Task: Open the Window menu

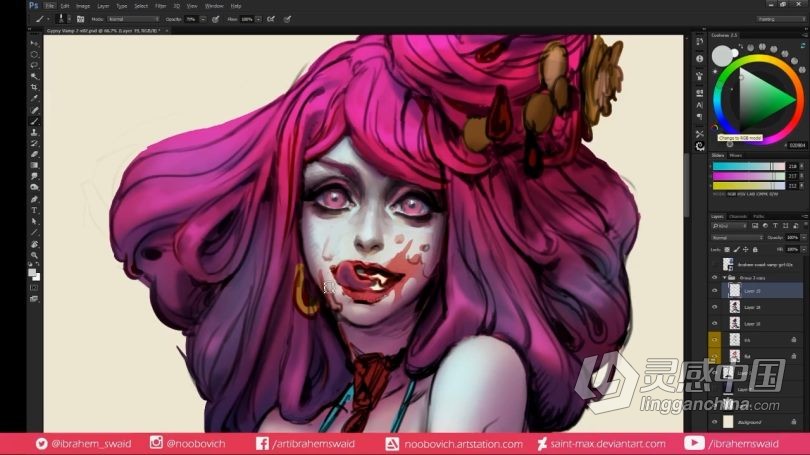Action: 214,6
